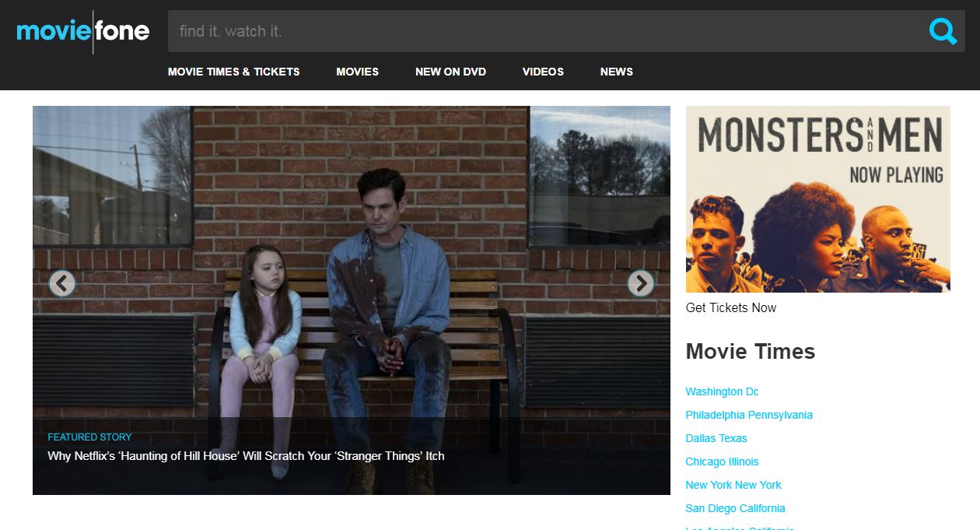Select New York New York movie times
The height and width of the screenshot is (530, 980).
(x=733, y=485)
